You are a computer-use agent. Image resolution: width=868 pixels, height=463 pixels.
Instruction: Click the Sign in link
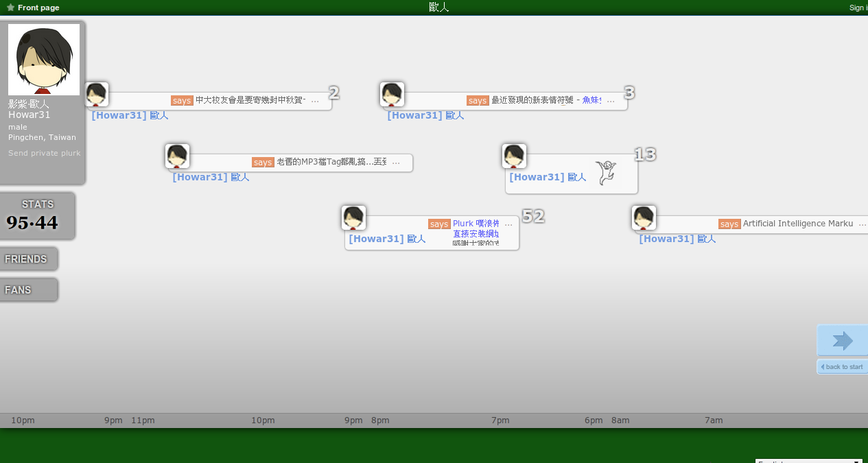coord(858,8)
